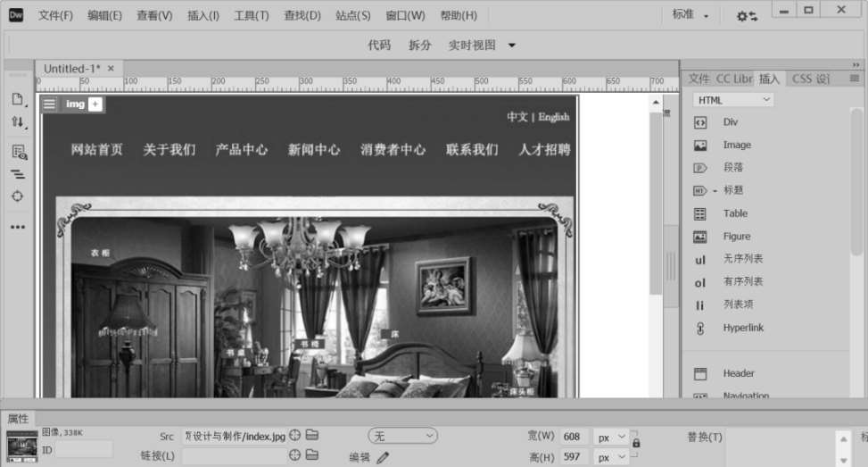Click the 代码 code view button
The height and width of the screenshot is (467, 868).
379,45
